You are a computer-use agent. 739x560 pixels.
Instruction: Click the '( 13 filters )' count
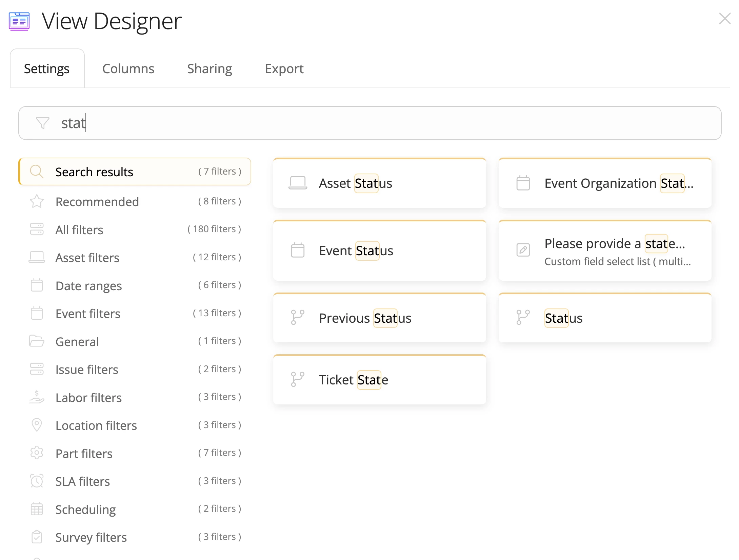[217, 313]
